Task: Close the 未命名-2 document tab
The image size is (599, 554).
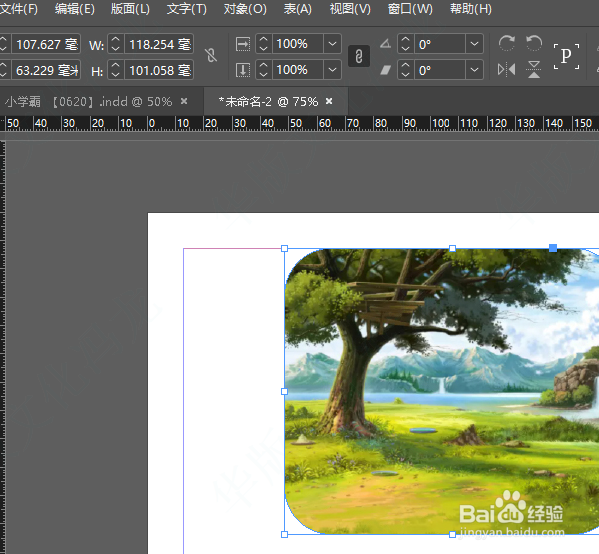Action: (329, 101)
